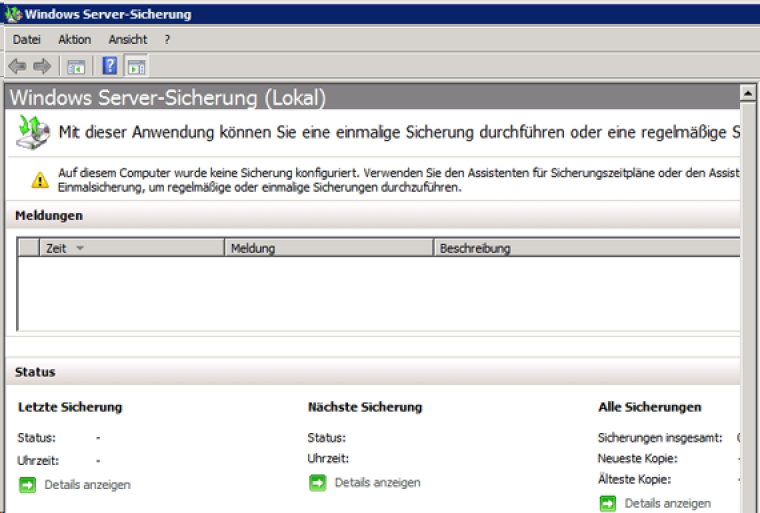The width and height of the screenshot is (760, 513).
Task: Click the Sicherungen insgesamt label
Action: [x=660, y=438]
